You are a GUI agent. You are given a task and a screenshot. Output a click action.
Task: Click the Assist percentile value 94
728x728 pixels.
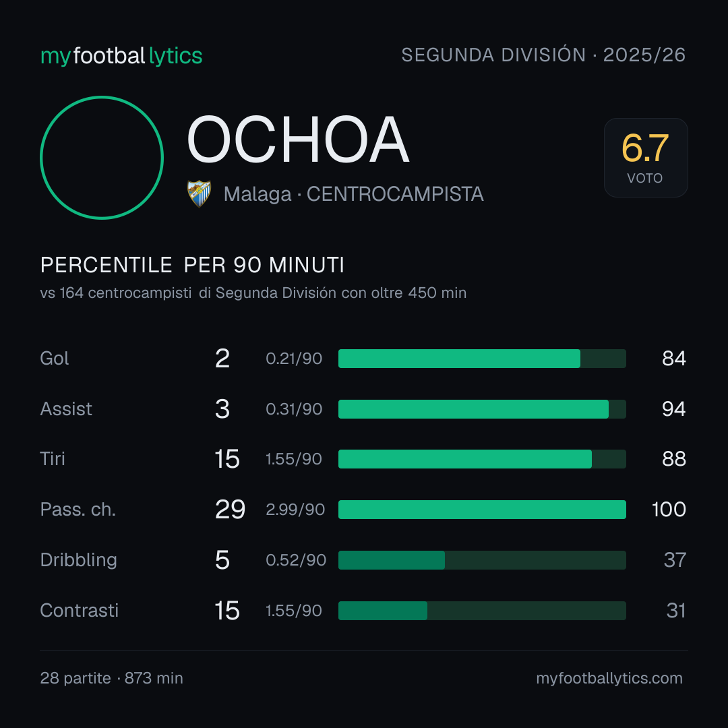673,409
